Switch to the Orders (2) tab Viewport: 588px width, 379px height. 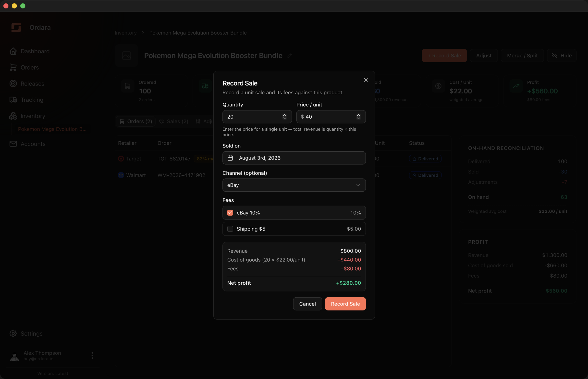136,121
